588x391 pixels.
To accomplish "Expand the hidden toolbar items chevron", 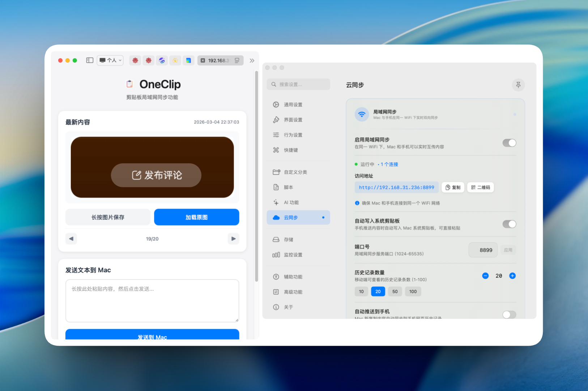I will coord(252,60).
